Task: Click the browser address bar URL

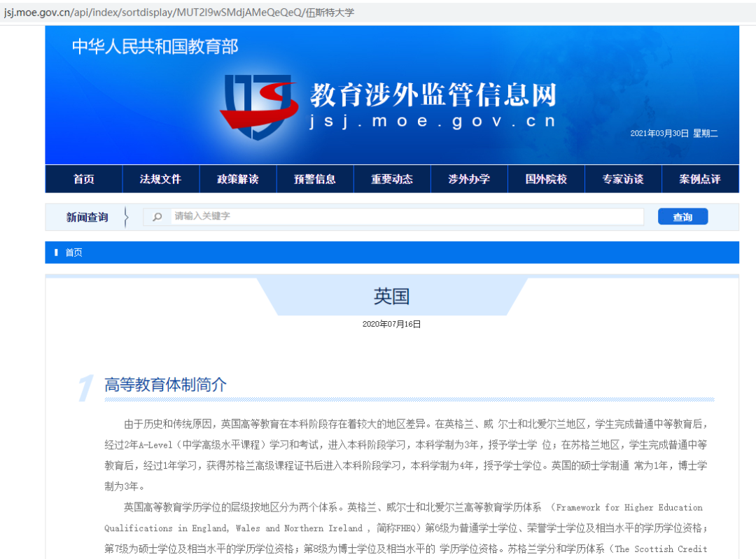Action: (179, 13)
